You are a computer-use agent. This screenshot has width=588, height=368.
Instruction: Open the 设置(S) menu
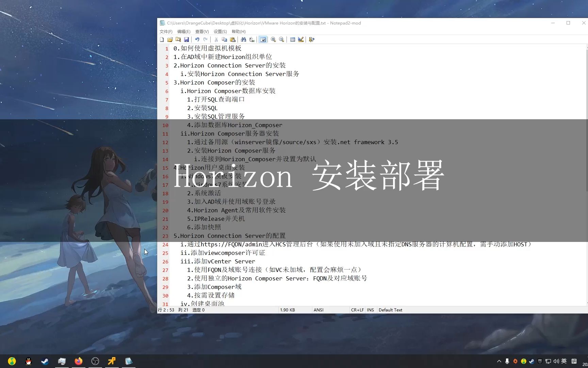(220, 31)
